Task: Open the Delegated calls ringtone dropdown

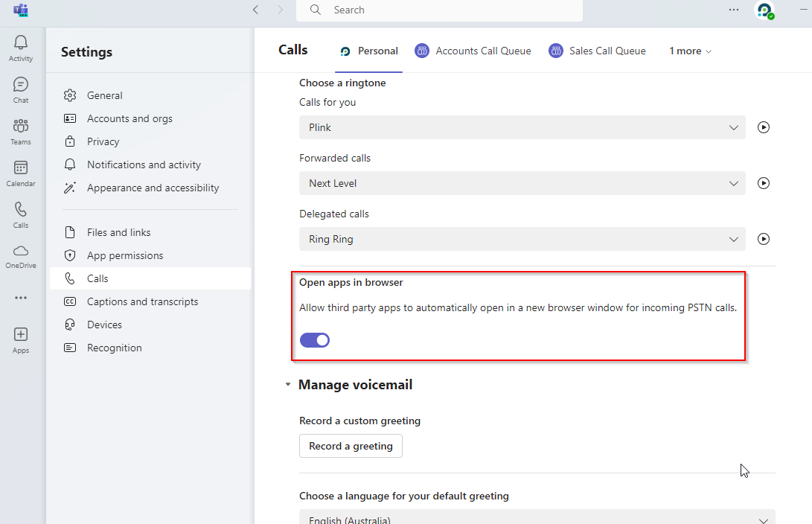Action: pyautogui.click(x=522, y=239)
